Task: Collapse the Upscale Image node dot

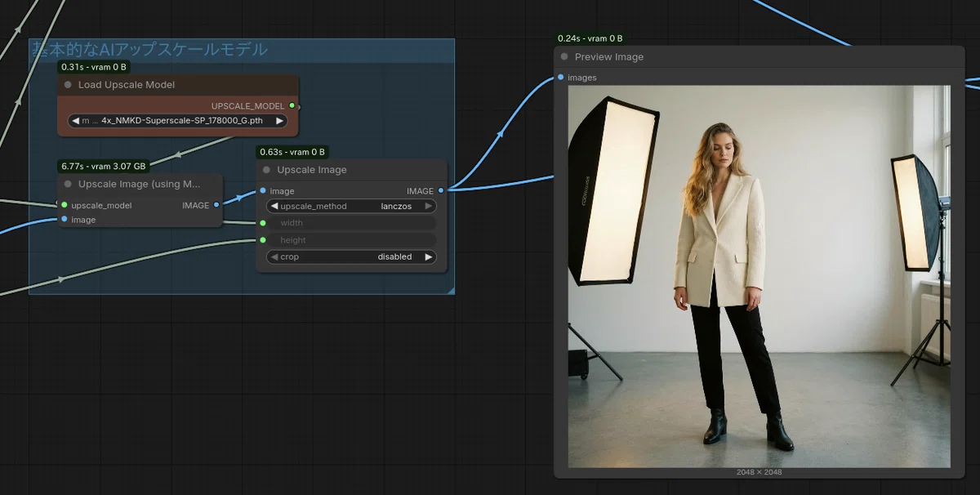Action: click(267, 170)
